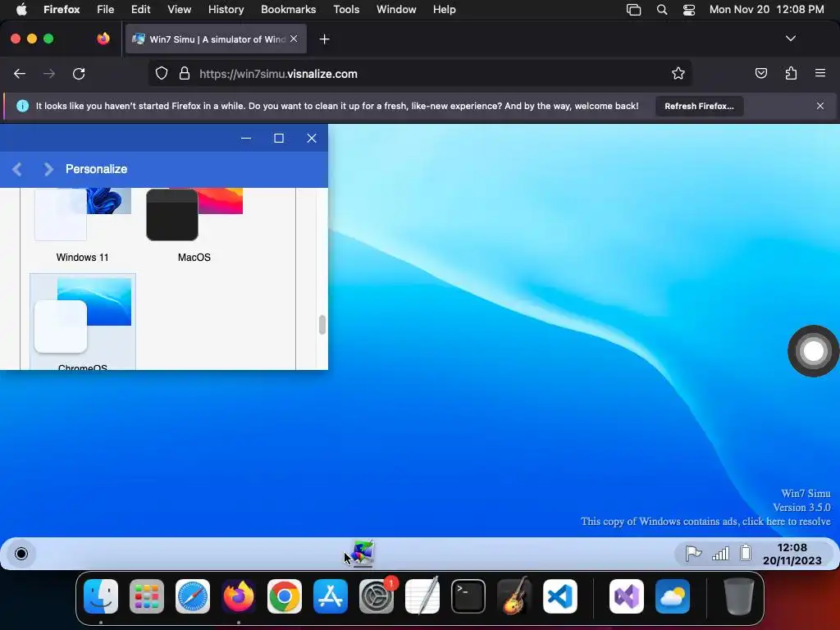Viewport: 840px width, 630px height.
Task: Bookmark this page with the star
Action: [x=678, y=74]
